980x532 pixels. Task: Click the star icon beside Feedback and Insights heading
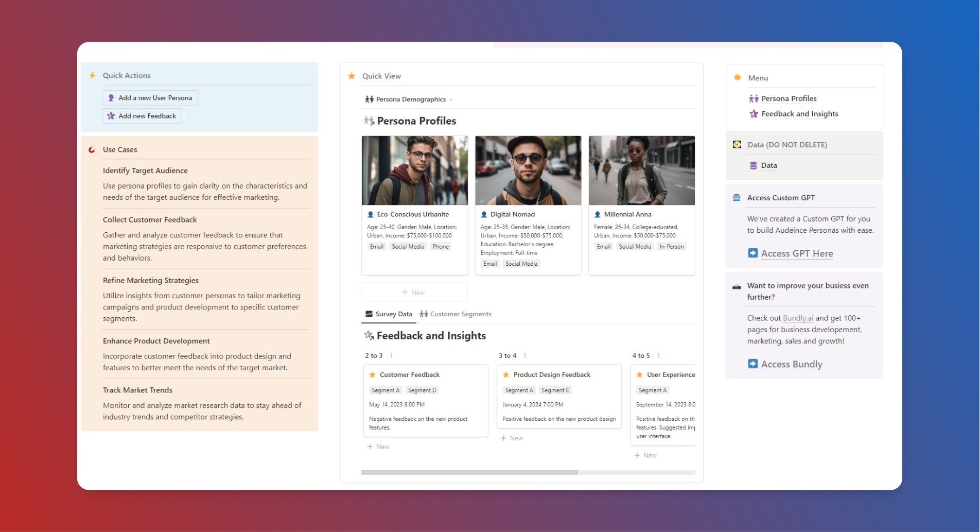tap(369, 336)
